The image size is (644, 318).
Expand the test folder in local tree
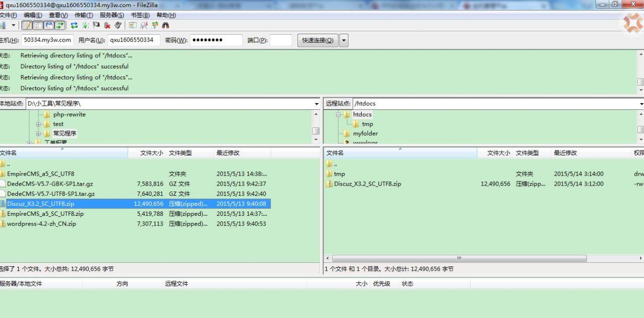click(x=38, y=124)
